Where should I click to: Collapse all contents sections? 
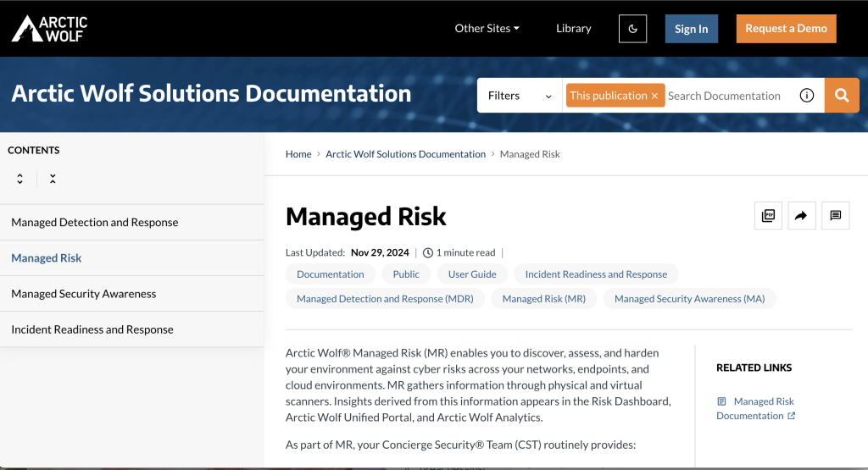(53, 179)
